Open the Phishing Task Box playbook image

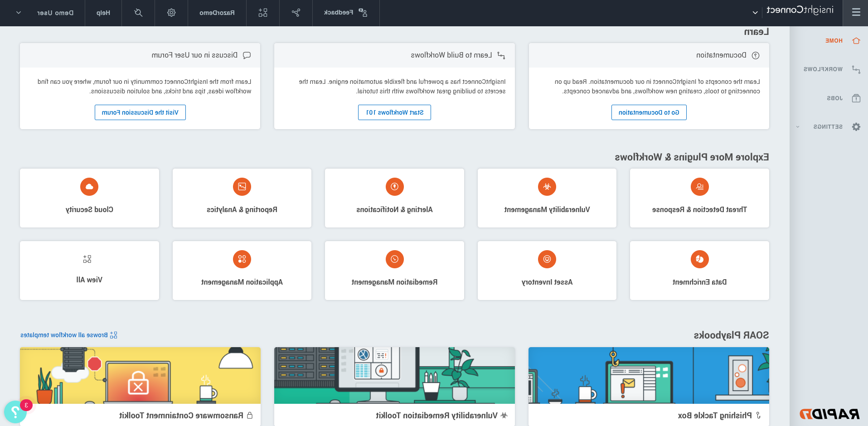(x=649, y=375)
